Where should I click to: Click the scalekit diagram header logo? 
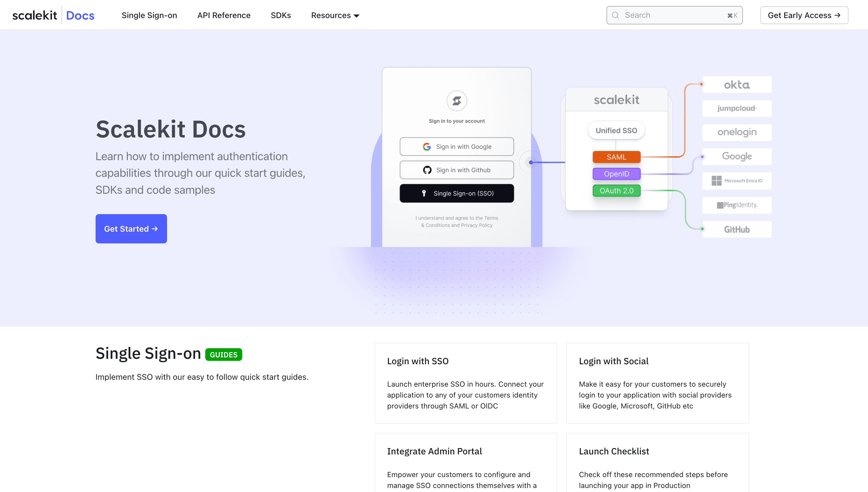[x=616, y=100]
